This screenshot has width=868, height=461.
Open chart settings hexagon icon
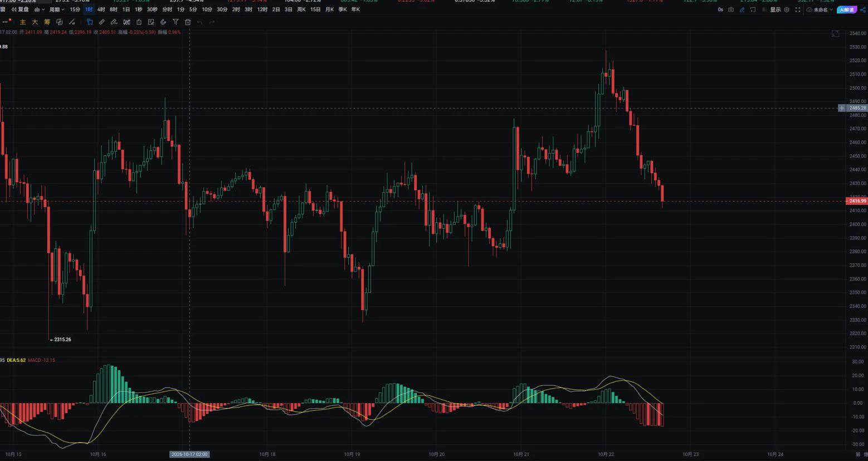[787, 9]
